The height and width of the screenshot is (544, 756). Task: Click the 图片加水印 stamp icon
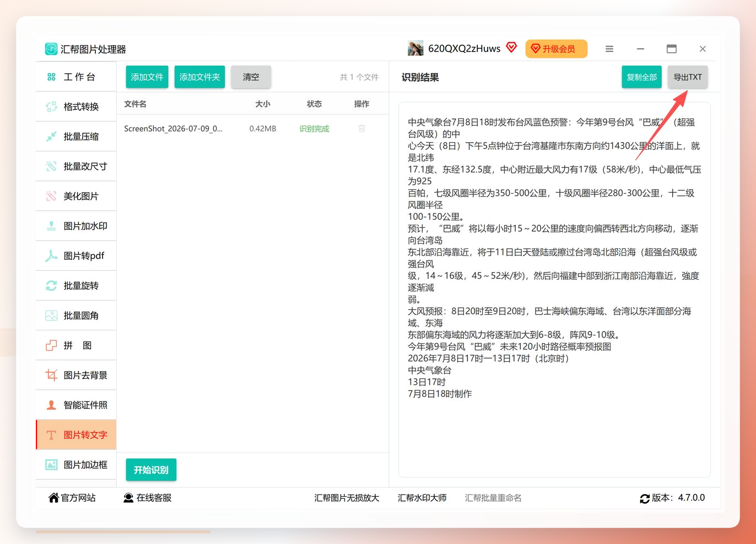coord(51,226)
